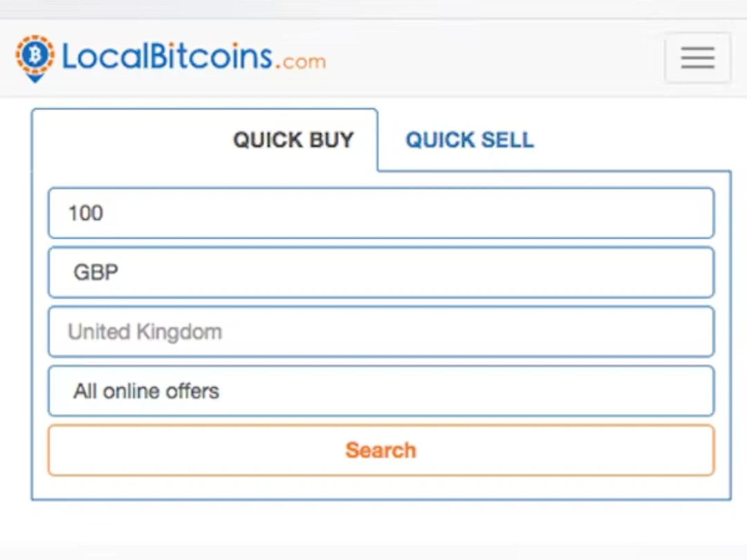Click the QUICK SELL heading text
The width and height of the screenshot is (747, 560).
click(470, 140)
